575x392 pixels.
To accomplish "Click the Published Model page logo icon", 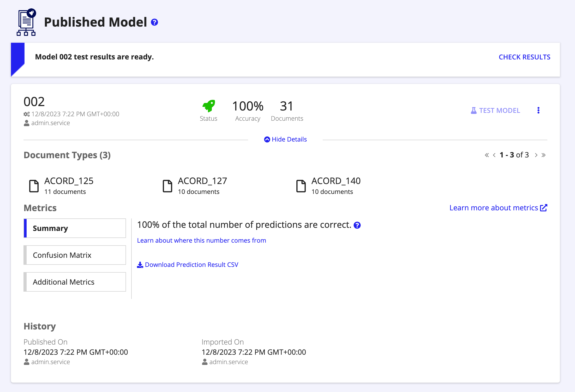I will pos(26,22).
